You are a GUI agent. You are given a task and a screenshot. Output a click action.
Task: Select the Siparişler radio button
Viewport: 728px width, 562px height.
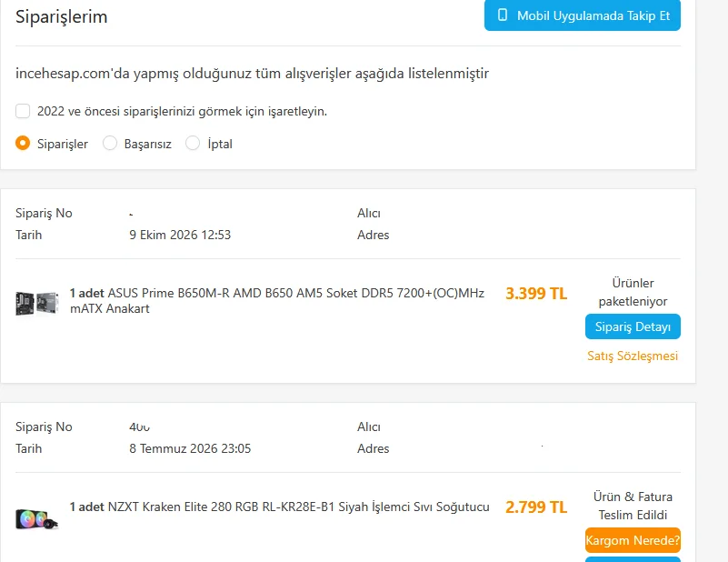23,143
